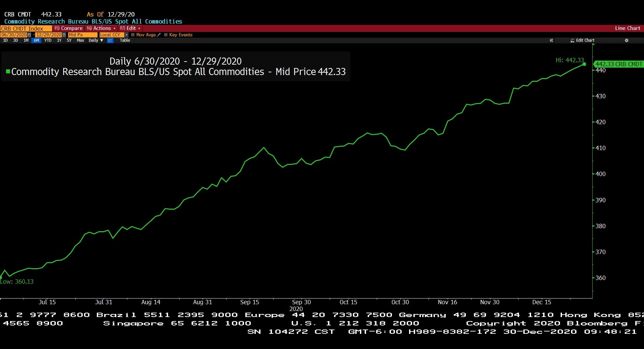Select the line chart view icon
The height and width of the screenshot is (349, 644).
[x=110, y=40]
